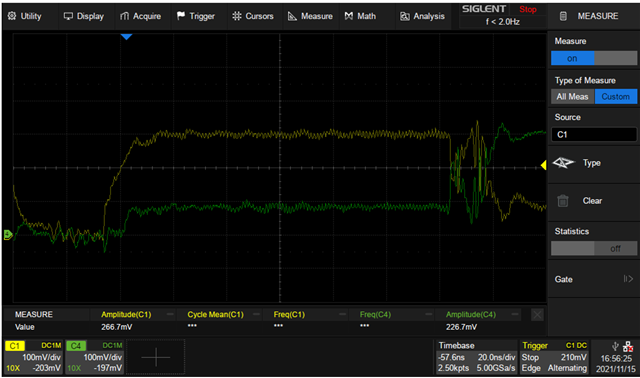Click the green C4 channel offset marker

point(8,235)
